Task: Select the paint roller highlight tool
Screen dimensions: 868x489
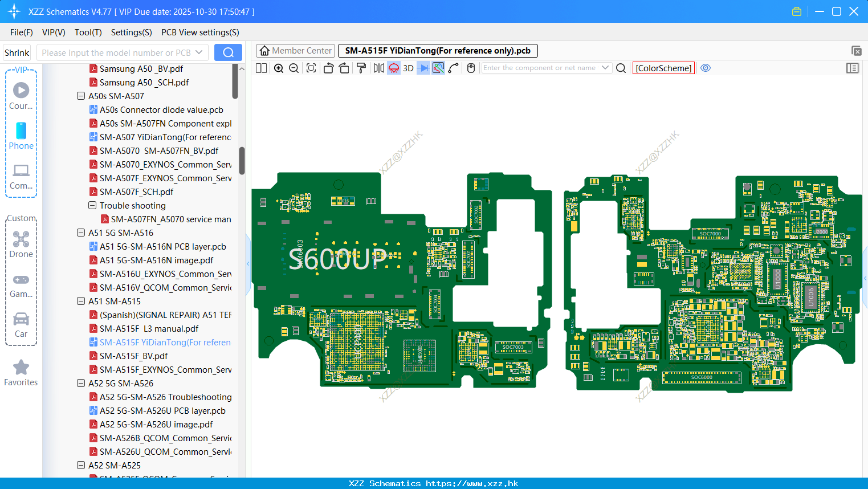Action: pos(361,68)
